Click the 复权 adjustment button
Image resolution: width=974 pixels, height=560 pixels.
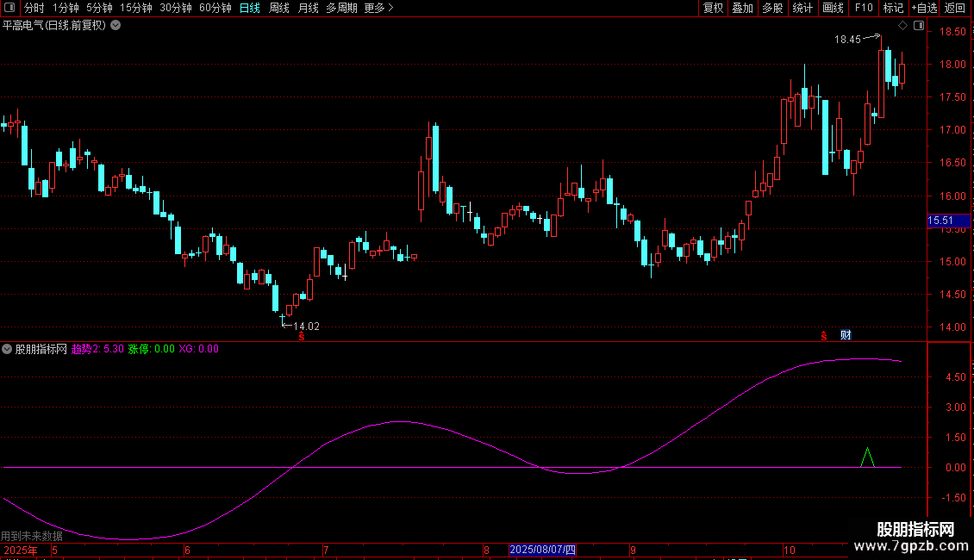713,8
